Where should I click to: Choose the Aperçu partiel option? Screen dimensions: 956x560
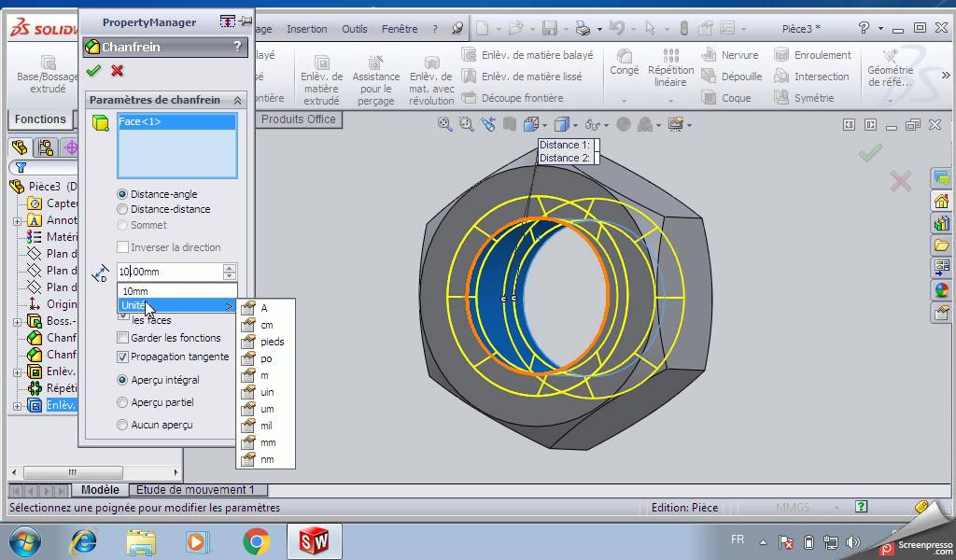coord(122,402)
